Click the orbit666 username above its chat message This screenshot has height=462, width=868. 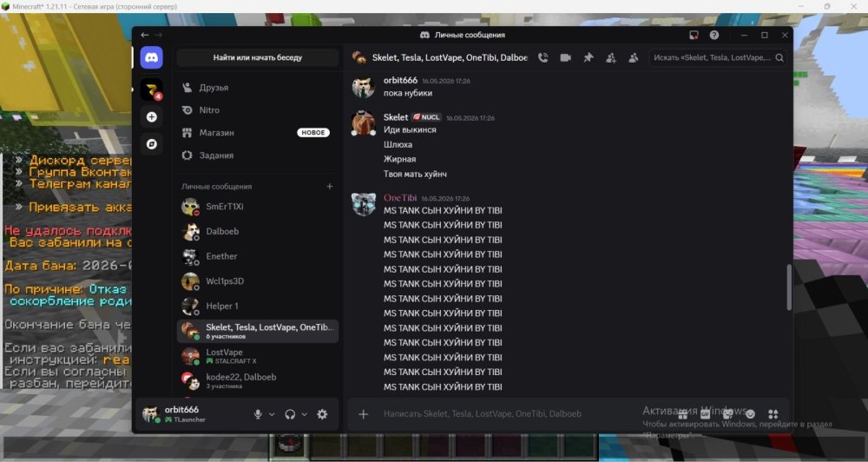coord(400,80)
